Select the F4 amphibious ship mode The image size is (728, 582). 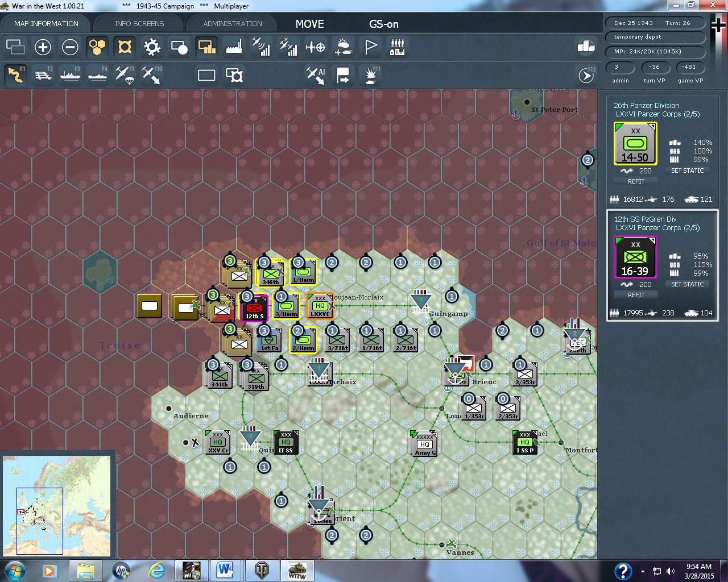[97, 74]
